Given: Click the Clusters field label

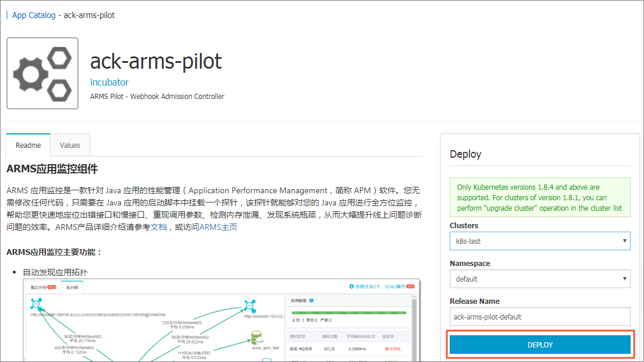Looking at the screenshot, I should pyautogui.click(x=464, y=226).
